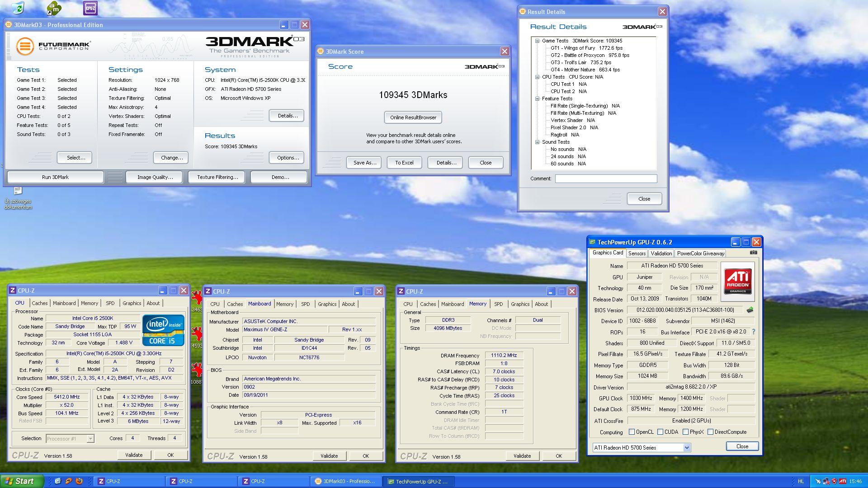
Task: Click the ATI Radeon logo image
Action: tap(737, 281)
